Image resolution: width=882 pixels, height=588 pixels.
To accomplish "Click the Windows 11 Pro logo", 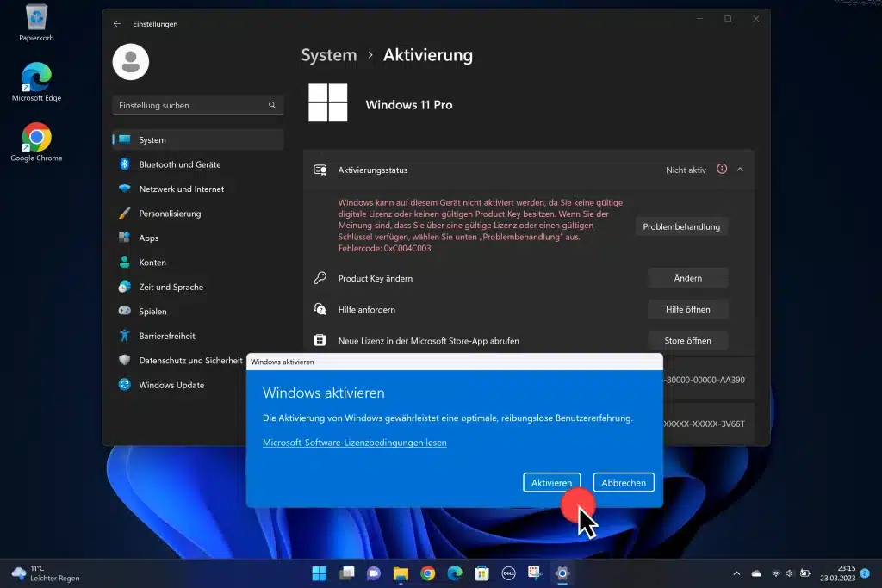I will [x=328, y=102].
